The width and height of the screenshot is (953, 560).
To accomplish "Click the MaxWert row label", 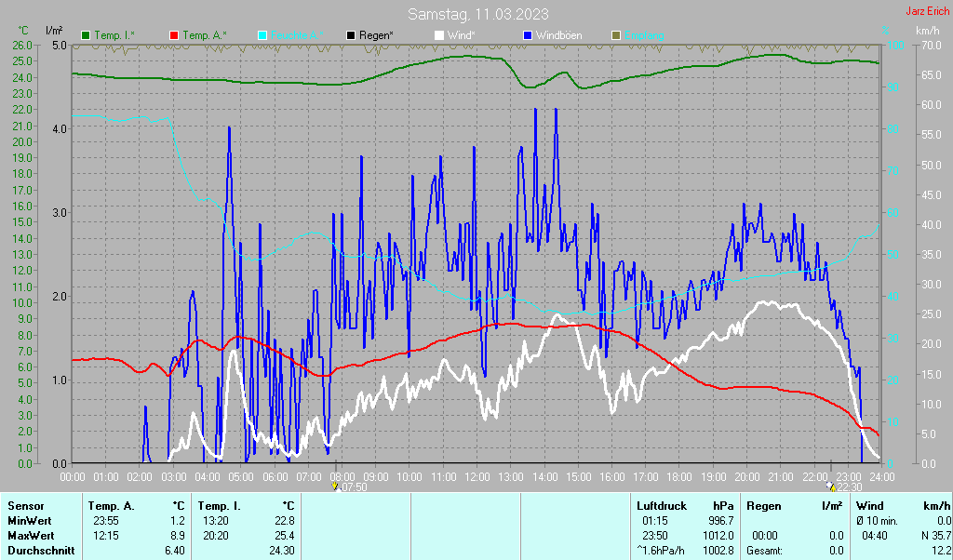I will [30, 536].
